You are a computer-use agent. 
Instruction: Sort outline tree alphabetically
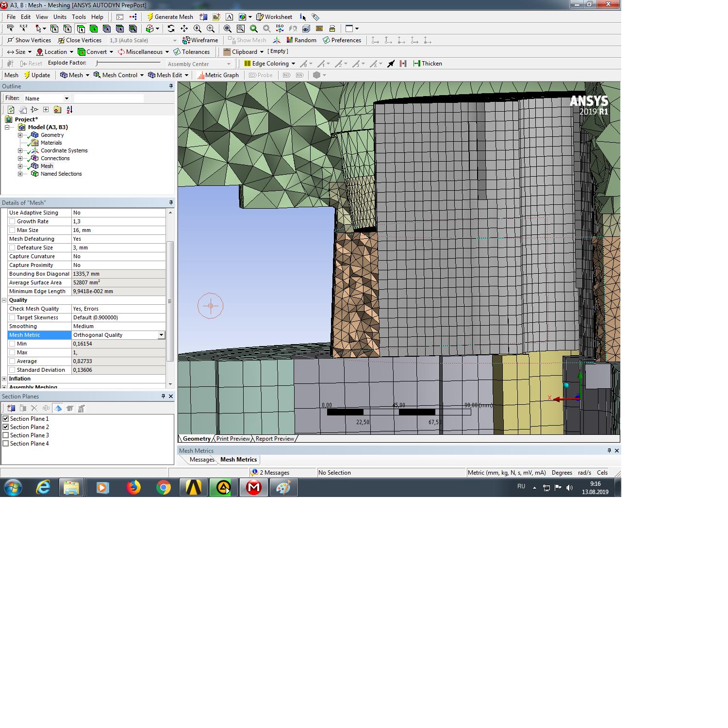(x=69, y=110)
